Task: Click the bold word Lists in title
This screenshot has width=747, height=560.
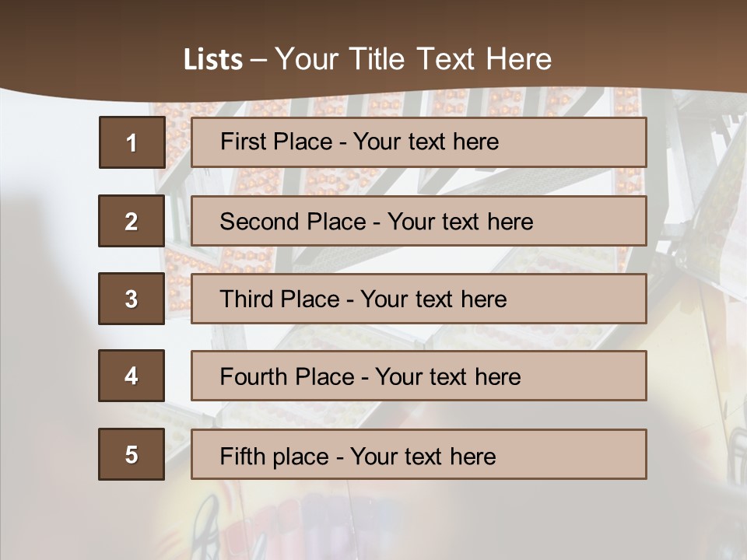Action: click(213, 60)
